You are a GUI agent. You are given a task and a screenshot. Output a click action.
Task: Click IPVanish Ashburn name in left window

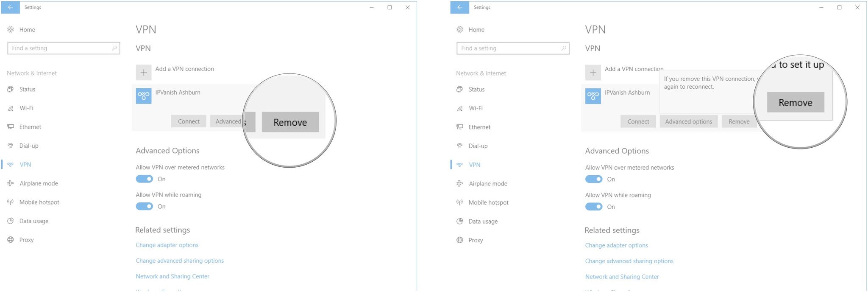pos(178,93)
